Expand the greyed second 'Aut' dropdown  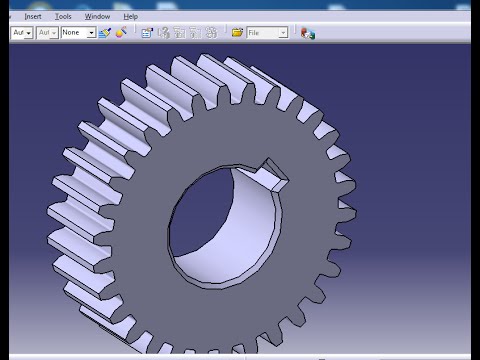(54, 33)
